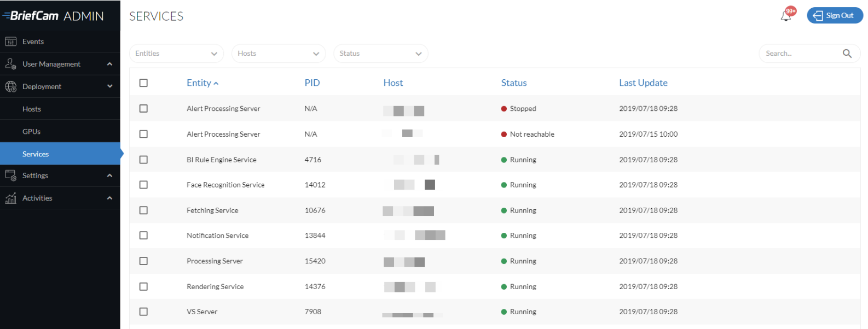Click the search magnifier icon
This screenshot has height=329, width=868.
847,54
